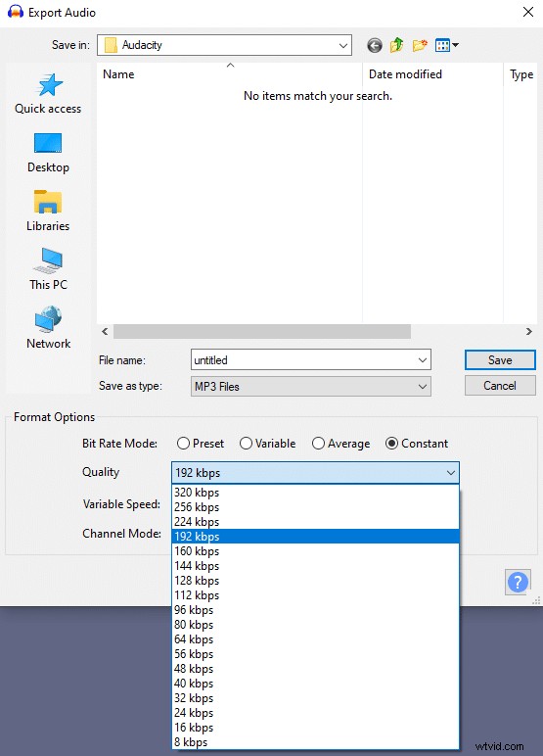Select Variable bit rate mode
This screenshot has width=543, height=756.
[267, 443]
